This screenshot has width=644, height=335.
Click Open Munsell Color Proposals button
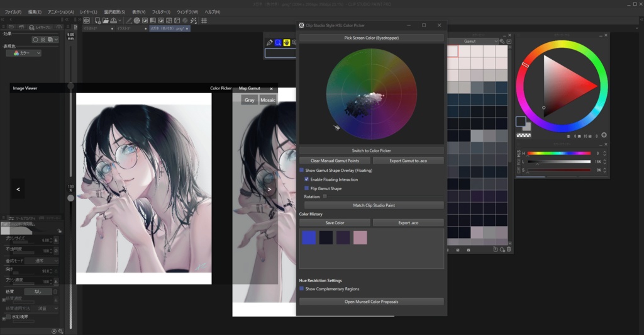pyautogui.click(x=371, y=302)
